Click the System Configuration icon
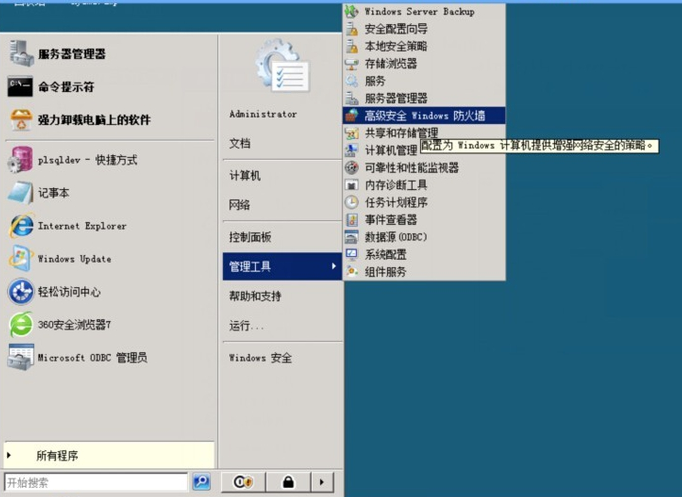 coord(351,254)
